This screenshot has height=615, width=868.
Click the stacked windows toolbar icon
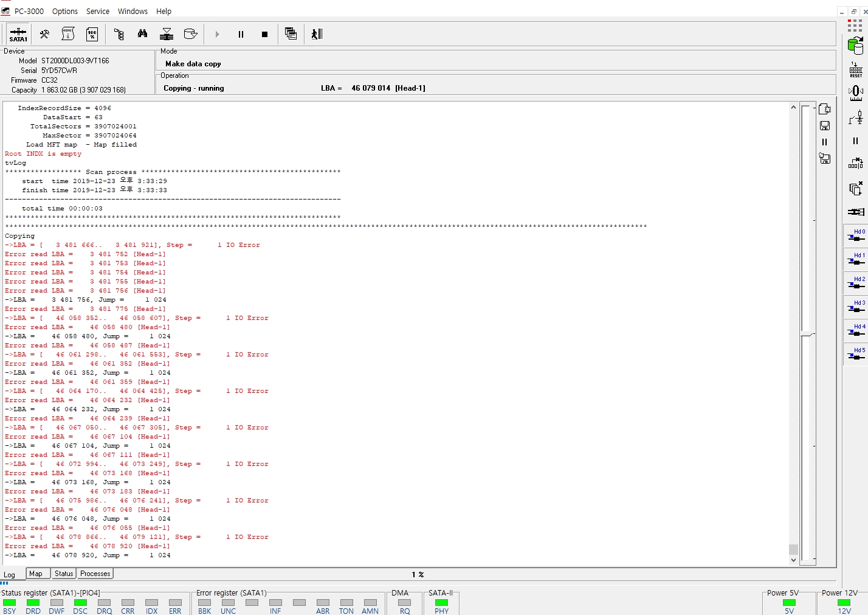click(x=291, y=34)
